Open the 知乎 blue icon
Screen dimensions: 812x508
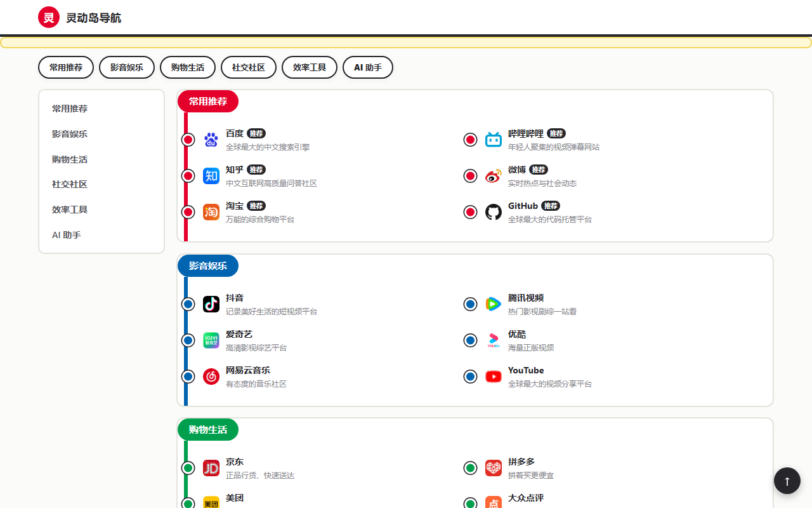pyautogui.click(x=211, y=176)
